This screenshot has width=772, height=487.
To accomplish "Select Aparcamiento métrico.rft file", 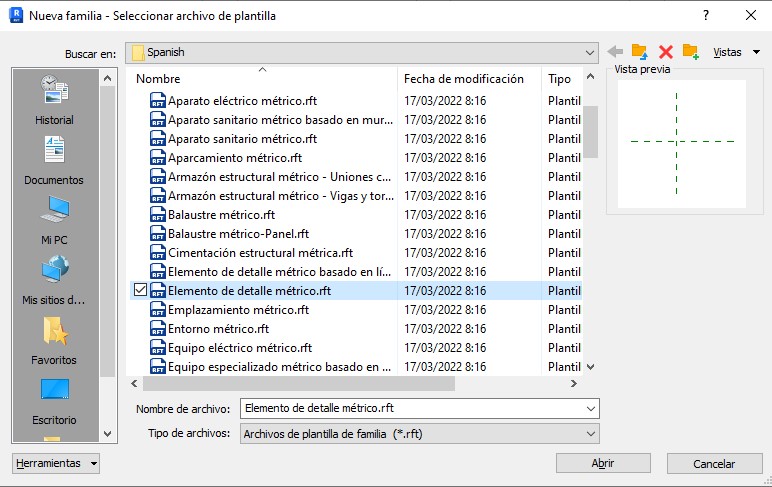I will tap(235, 158).
